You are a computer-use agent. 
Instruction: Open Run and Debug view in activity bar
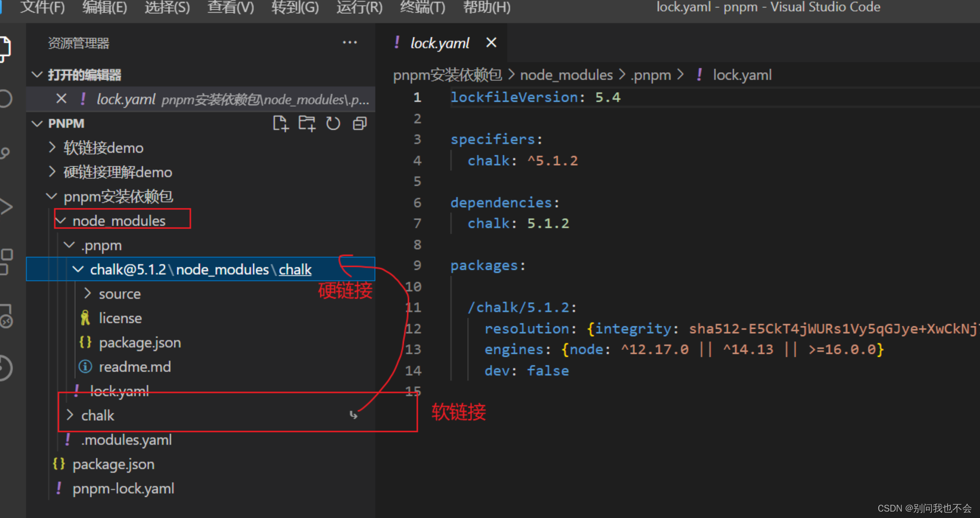tap(6, 207)
